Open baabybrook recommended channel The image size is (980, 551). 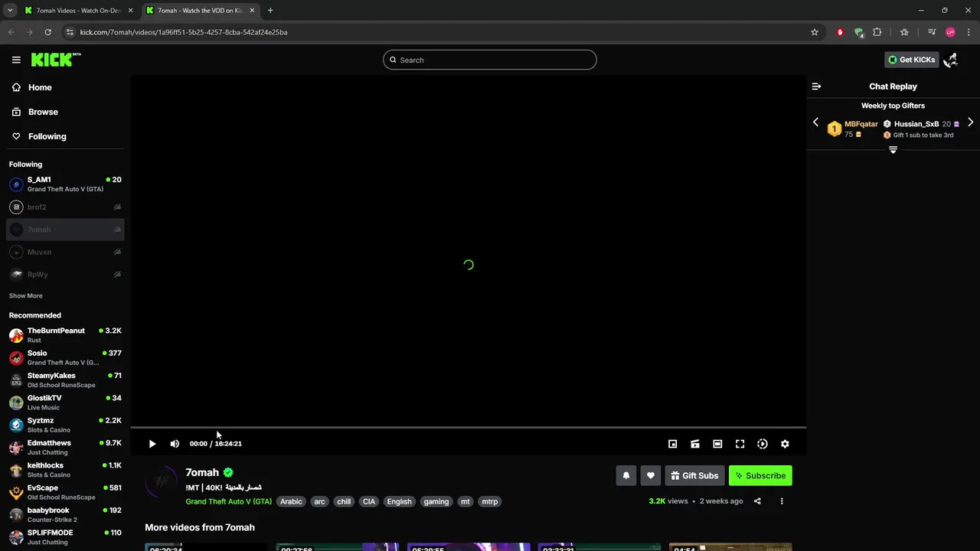(65, 515)
